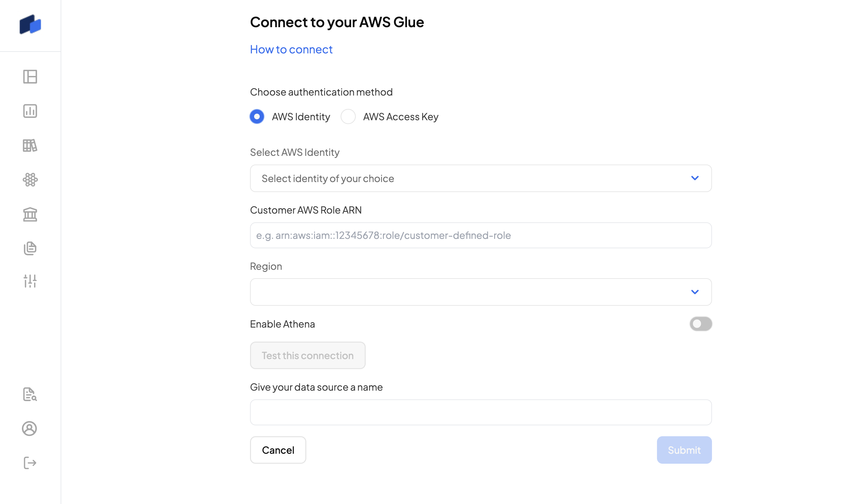Viewport: 842px width, 504px height.
Task: Click the logout arrow icon
Action: [30, 463]
